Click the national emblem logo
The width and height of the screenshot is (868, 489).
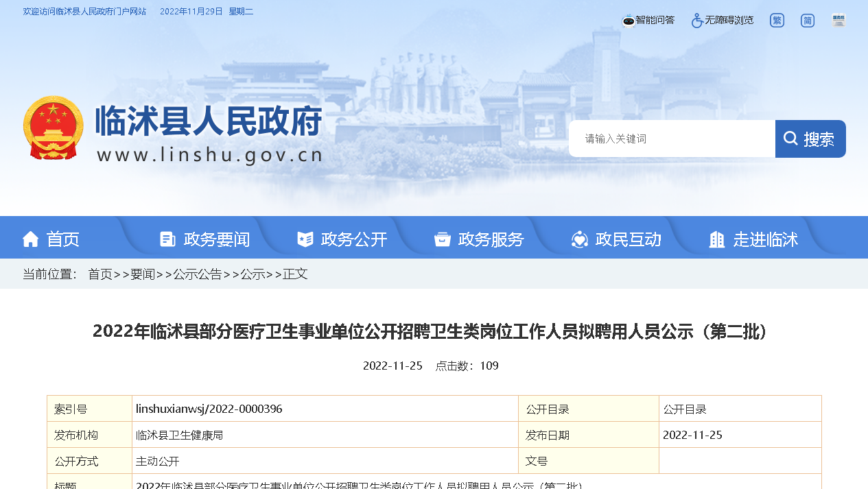[x=54, y=128]
